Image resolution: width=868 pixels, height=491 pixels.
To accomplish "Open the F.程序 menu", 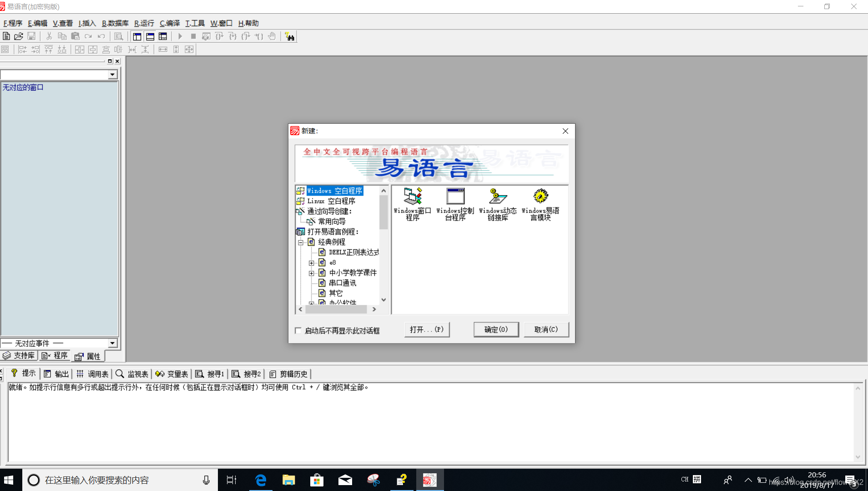I will pyautogui.click(x=13, y=23).
